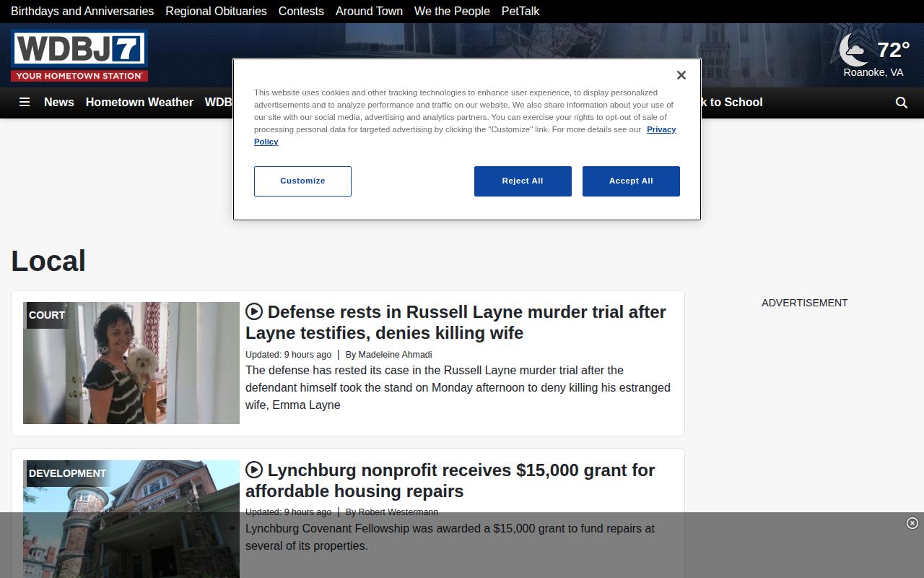Open Around Town section
The height and width of the screenshot is (578, 924).
(x=369, y=11)
